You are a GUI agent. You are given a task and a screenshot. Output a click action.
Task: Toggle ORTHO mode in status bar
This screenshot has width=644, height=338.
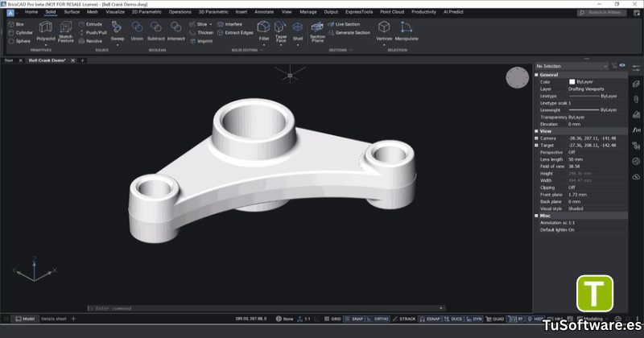pyautogui.click(x=378, y=319)
